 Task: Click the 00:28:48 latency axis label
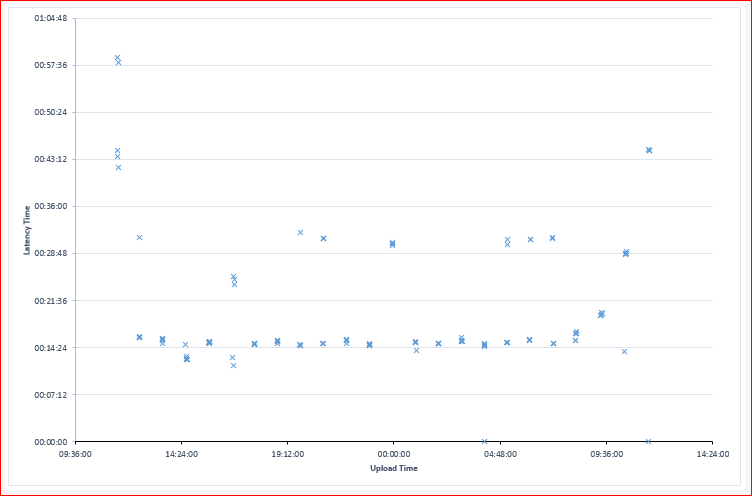point(50,253)
